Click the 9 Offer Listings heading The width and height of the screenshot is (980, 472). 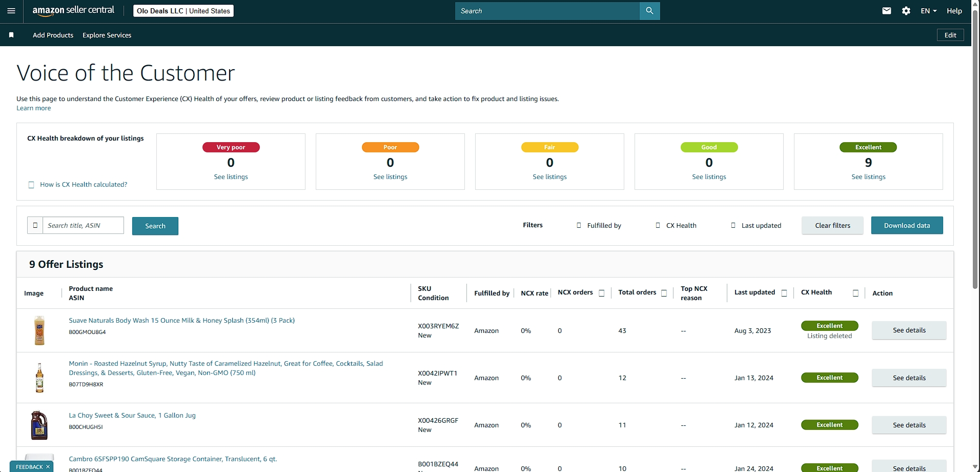[66, 264]
